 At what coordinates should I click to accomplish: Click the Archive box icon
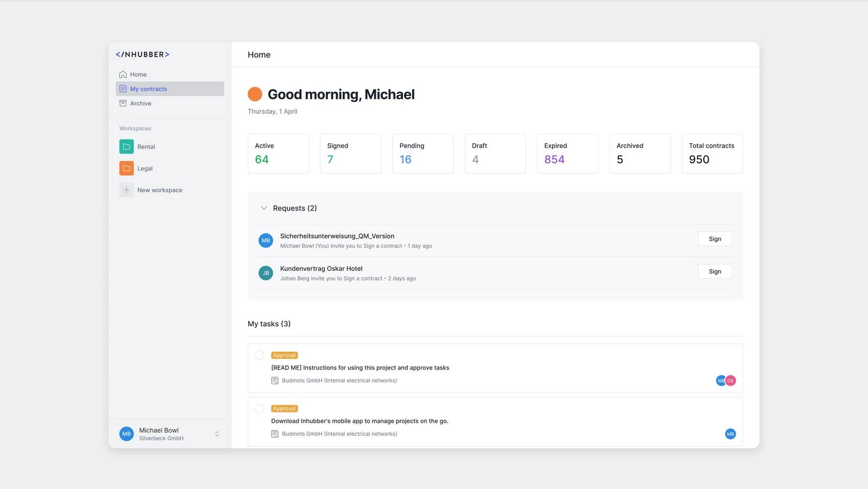pos(123,103)
